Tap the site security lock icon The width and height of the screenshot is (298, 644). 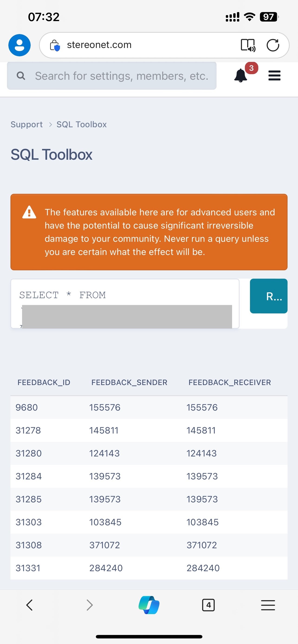pos(55,45)
